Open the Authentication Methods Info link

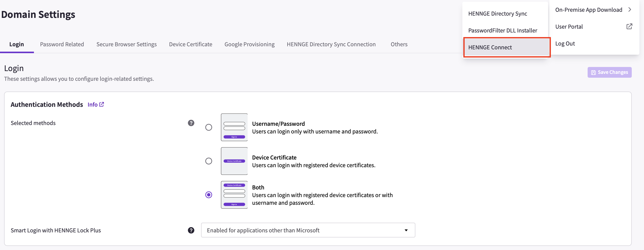[96, 105]
